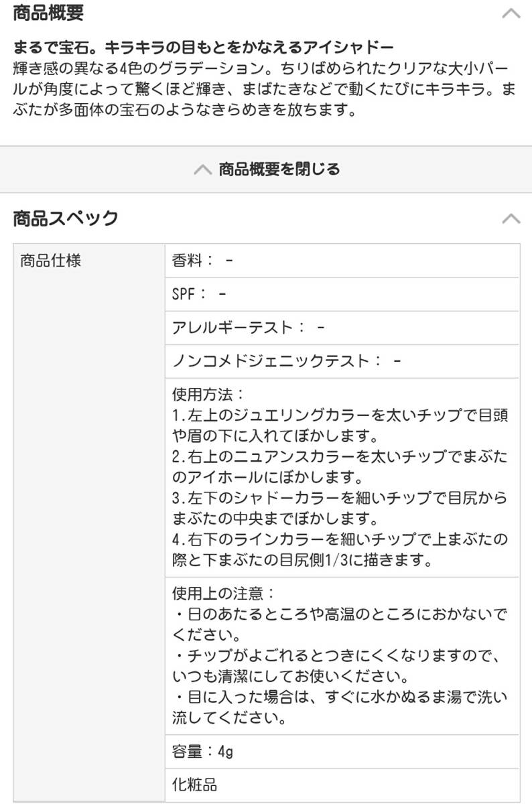532x804 pixels.
Task: Click the SPF： - row
Action: coord(342,294)
